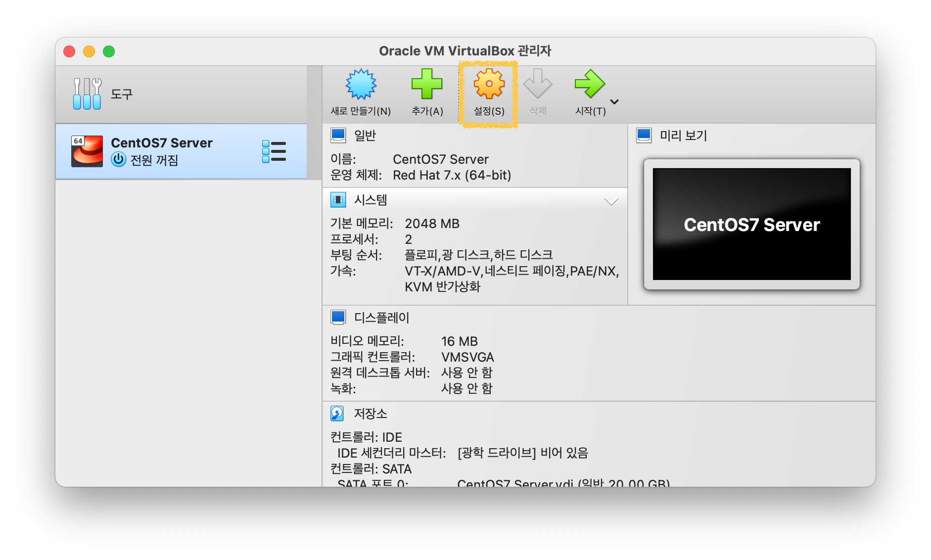Click the green 추가(A) plus icon

click(427, 84)
